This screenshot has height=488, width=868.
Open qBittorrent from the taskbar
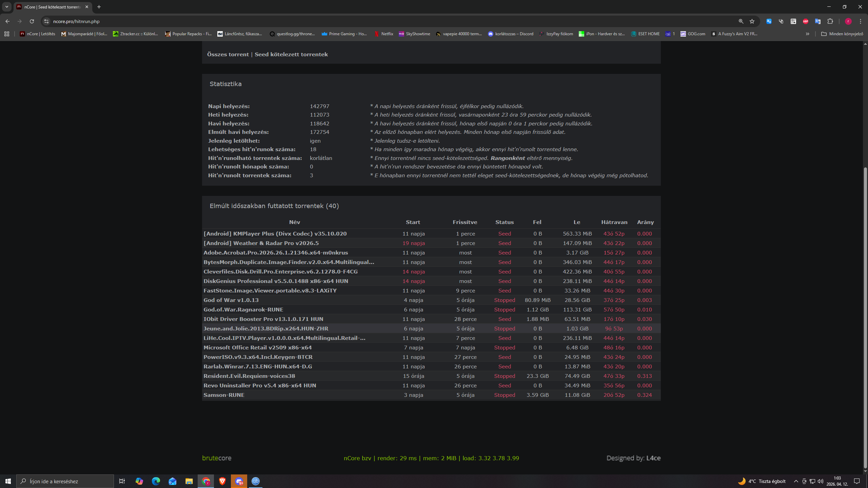(256, 481)
